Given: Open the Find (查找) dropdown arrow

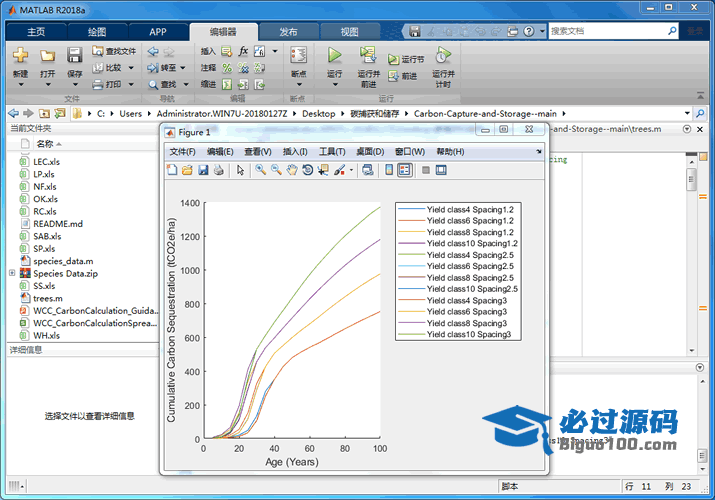Looking at the screenshot, I should tap(186, 84).
